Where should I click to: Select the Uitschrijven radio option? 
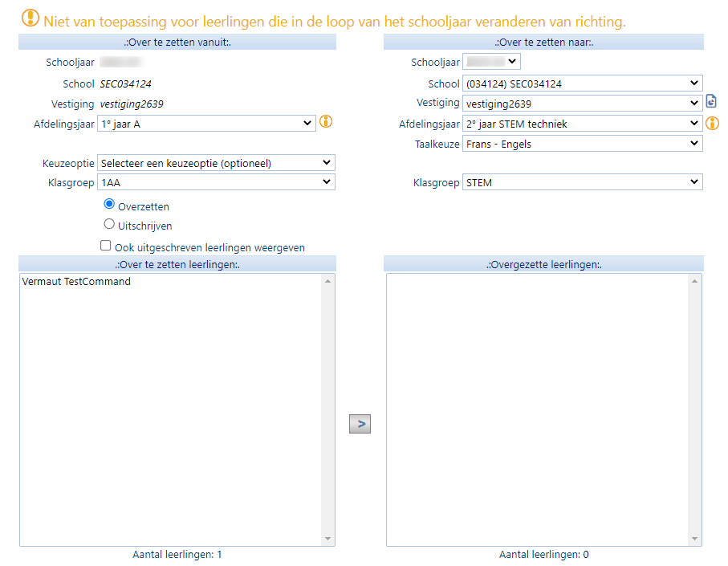click(x=110, y=225)
